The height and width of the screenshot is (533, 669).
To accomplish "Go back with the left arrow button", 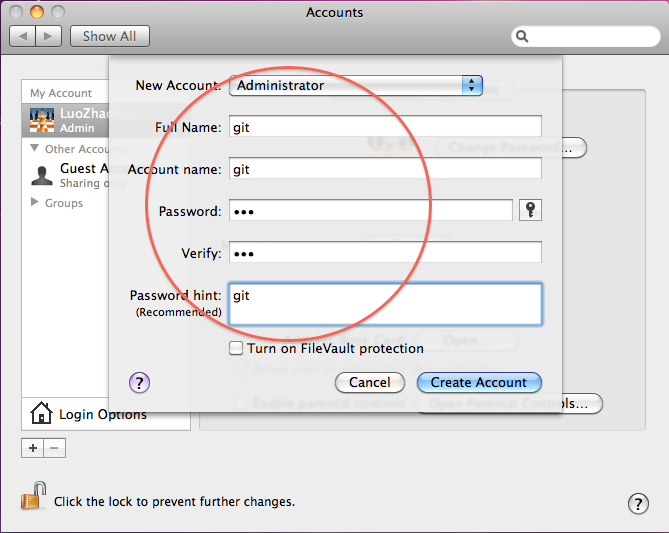I will tap(22, 36).
